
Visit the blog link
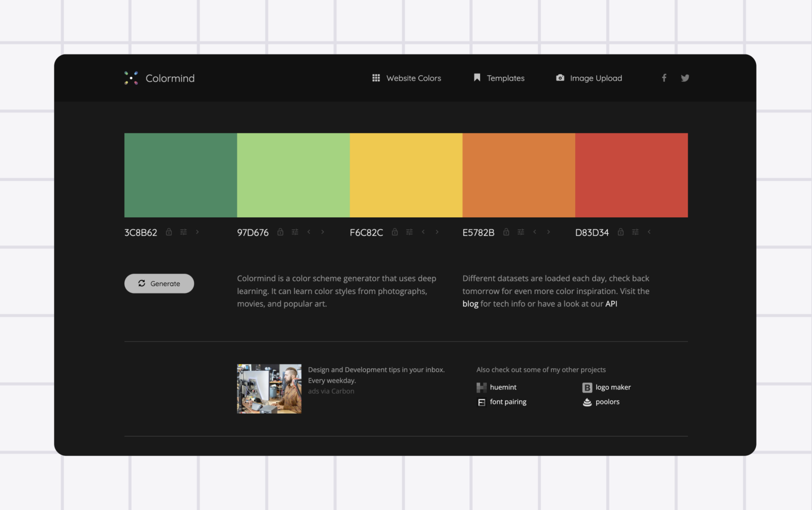470,304
